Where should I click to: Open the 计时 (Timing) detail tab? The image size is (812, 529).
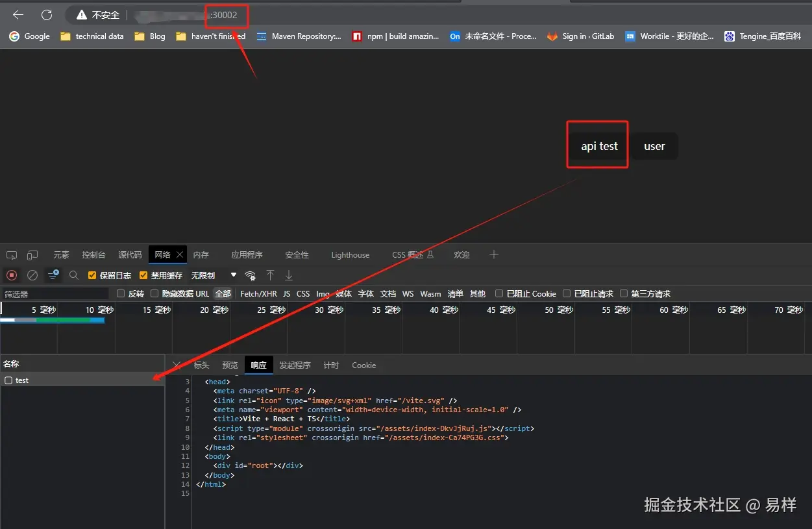[331, 365]
